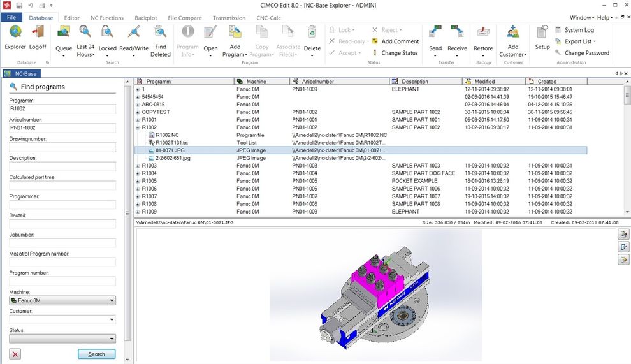Screen dimensions: 631x364
Task: Click the first preview pane side icon
Action: click(623, 235)
